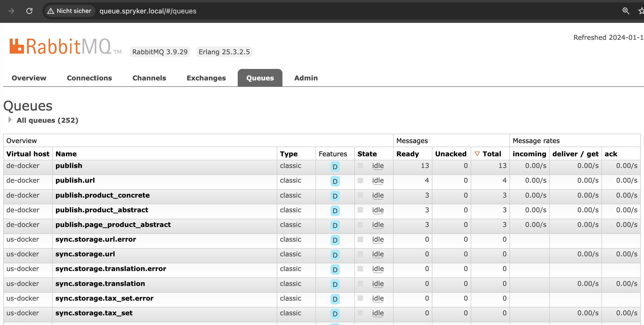This screenshot has width=644, height=325.
Task: Open the publish.product_concrete queue
Action: click(102, 195)
